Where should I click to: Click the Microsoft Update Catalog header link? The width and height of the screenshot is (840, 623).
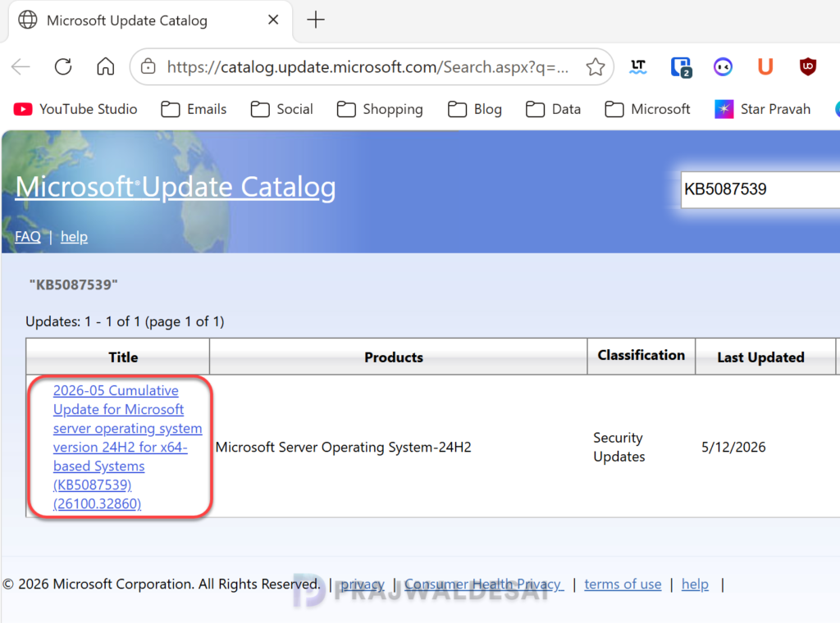pos(176,188)
